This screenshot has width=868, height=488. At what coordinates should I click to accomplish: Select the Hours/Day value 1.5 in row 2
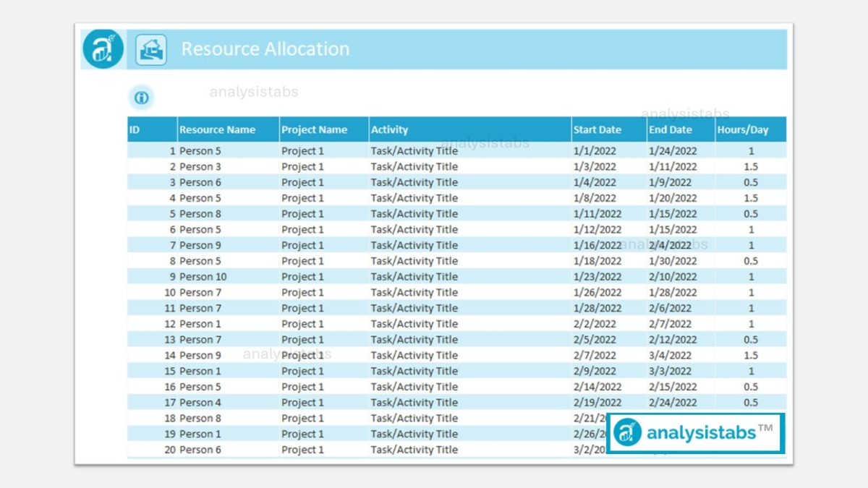tap(750, 166)
